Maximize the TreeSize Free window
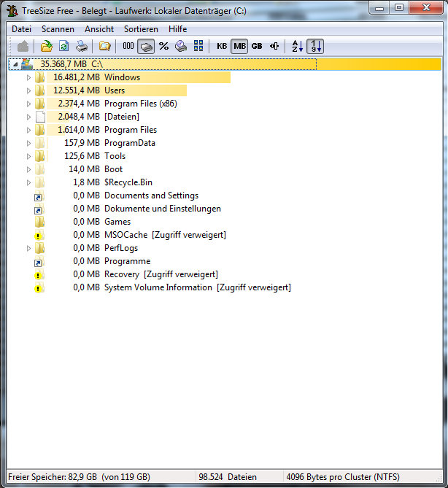 click(399, 7)
